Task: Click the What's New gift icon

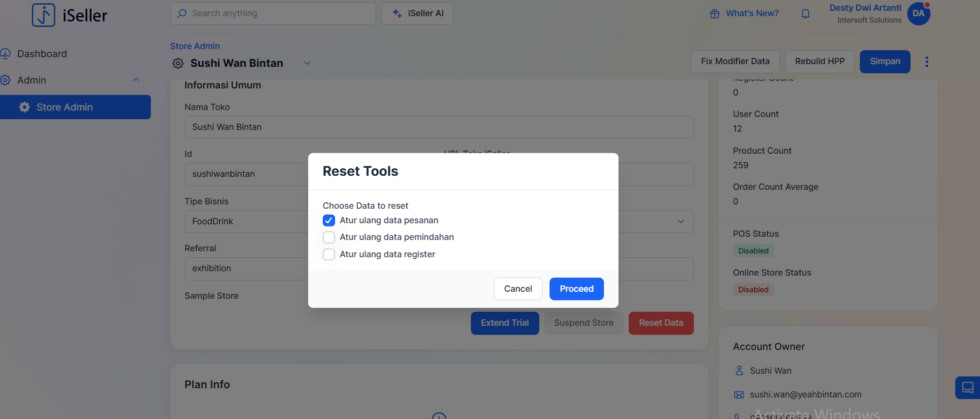Action: pos(714,13)
